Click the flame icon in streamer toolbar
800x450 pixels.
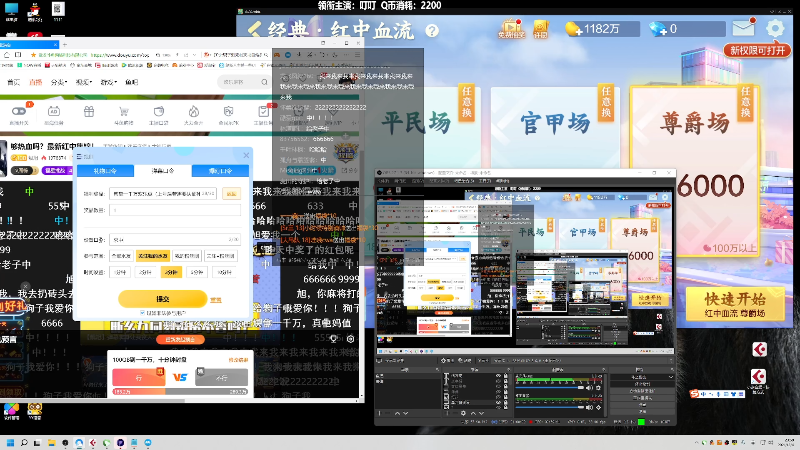coord(193,112)
